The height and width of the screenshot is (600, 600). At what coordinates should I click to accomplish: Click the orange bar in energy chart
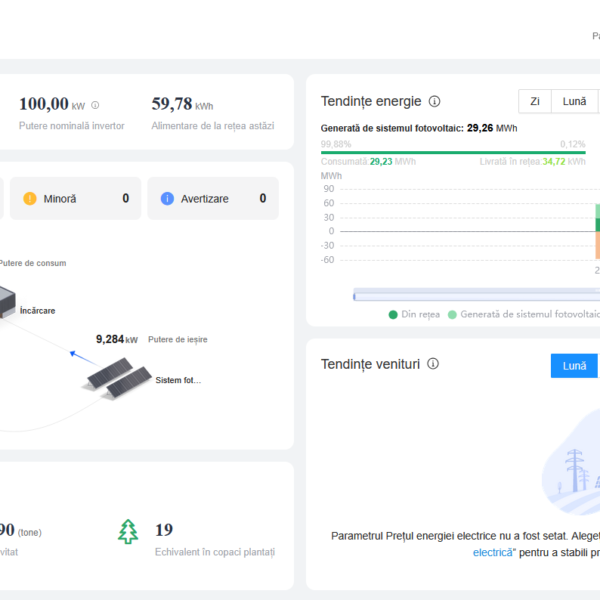click(597, 245)
